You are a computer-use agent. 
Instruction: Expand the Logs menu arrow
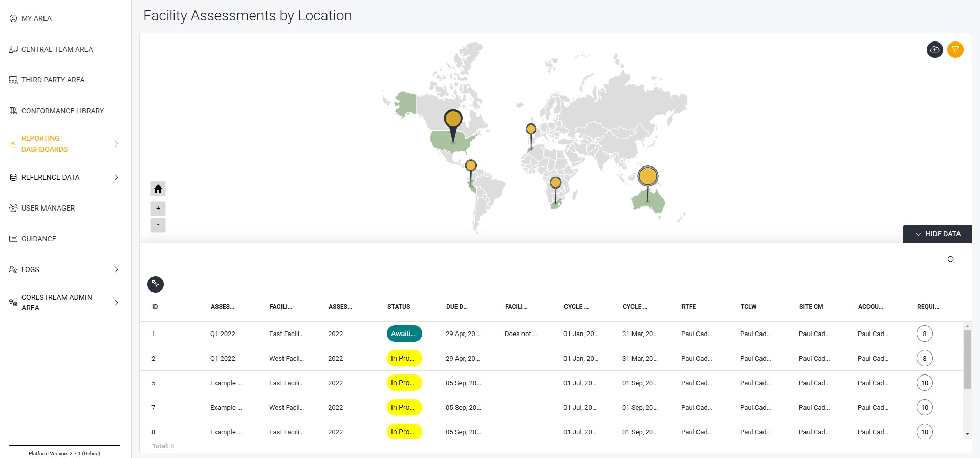click(116, 269)
